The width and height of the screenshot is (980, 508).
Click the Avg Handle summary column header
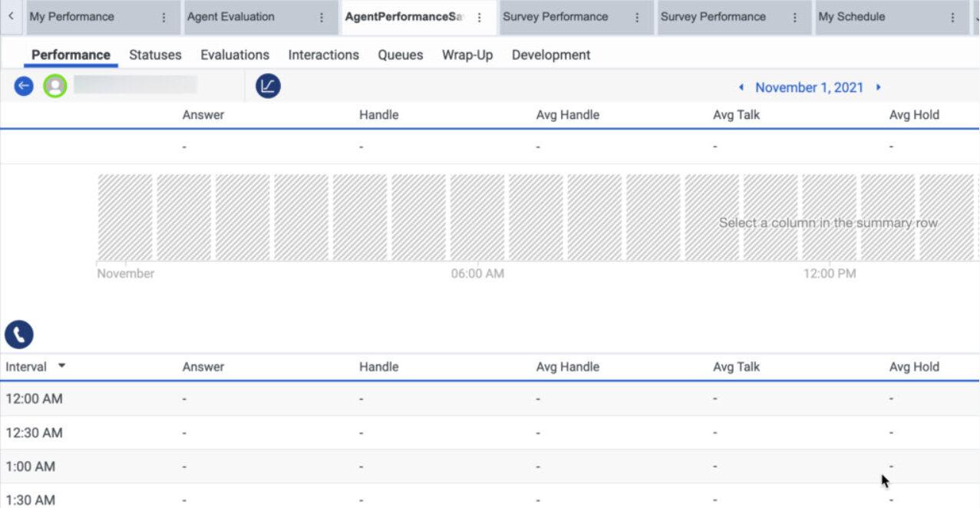pyautogui.click(x=567, y=115)
